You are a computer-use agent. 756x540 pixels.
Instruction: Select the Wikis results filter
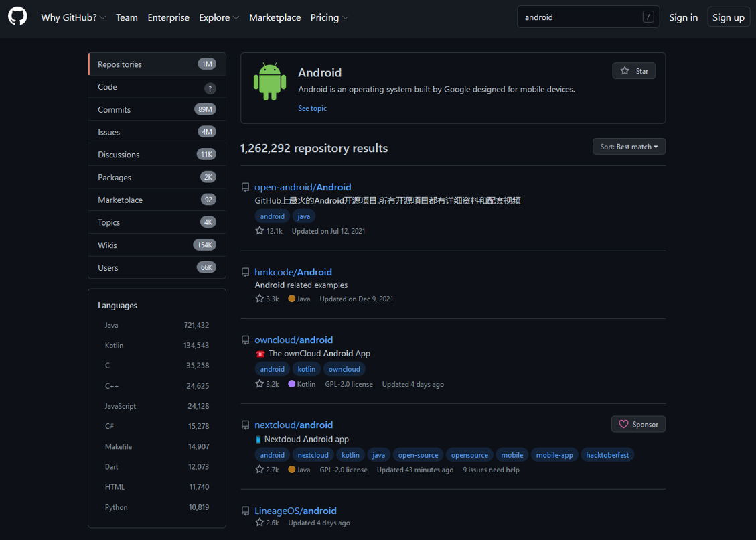157,245
